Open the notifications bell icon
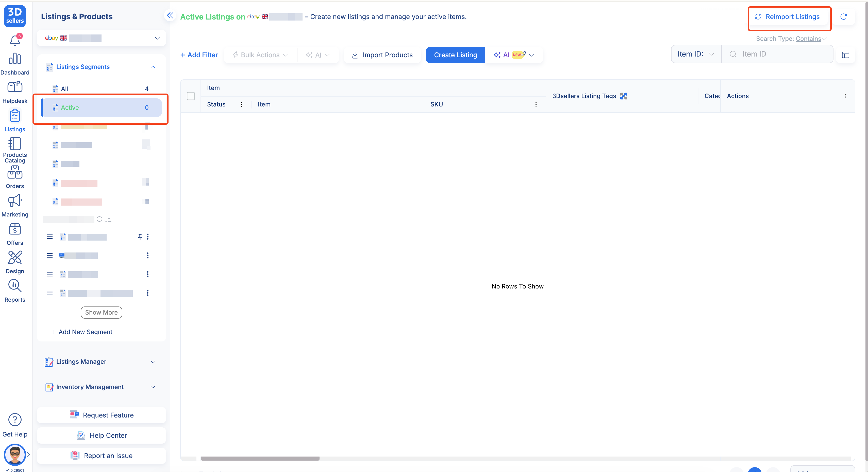Viewport: 868px width, 472px height. 15,40
